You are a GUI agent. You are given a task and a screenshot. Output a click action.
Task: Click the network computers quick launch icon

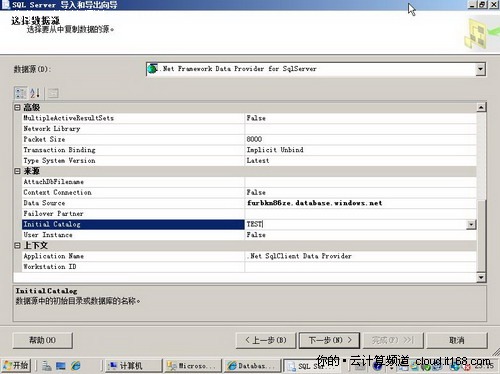coord(46,366)
